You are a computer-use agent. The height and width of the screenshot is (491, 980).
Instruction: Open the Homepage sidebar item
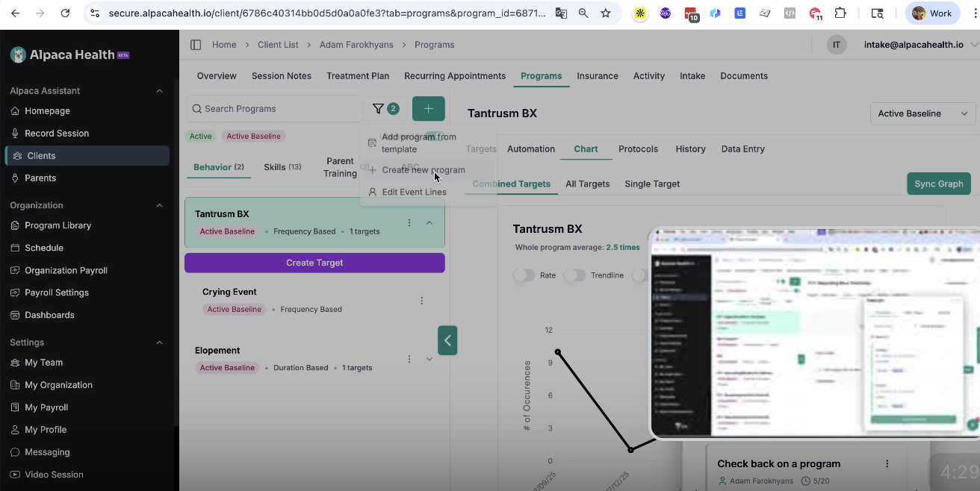click(47, 110)
